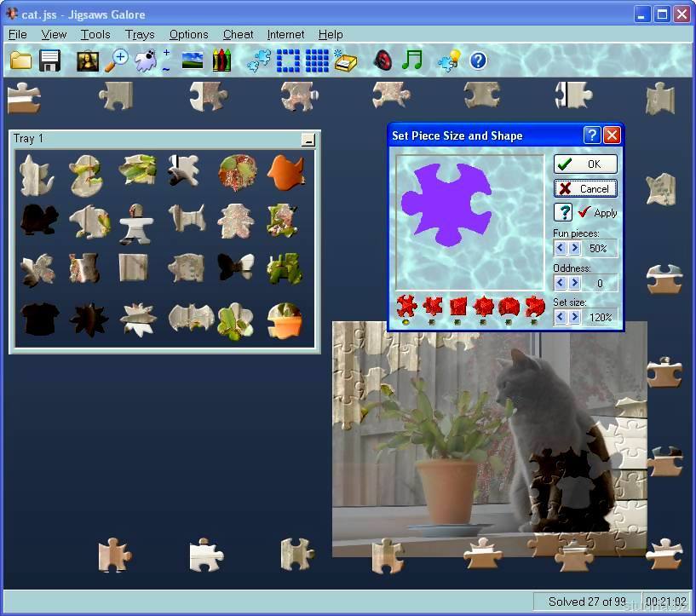The image size is (696, 616).
Task: Increase the Set size percentage
Action: click(574, 317)
